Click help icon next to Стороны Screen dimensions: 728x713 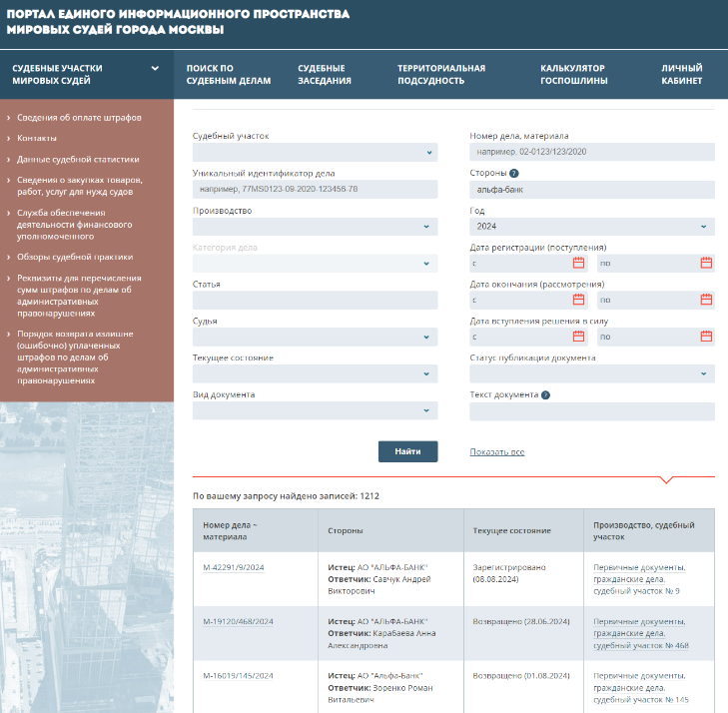coord(513,173)
